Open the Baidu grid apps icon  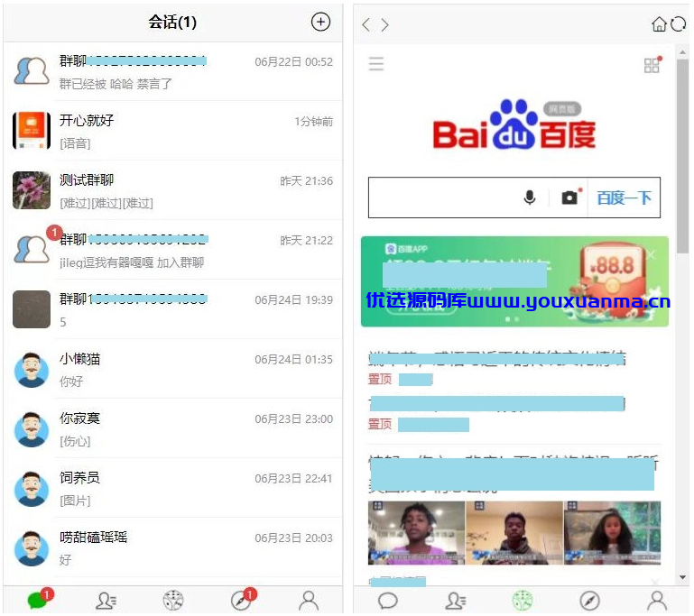pos(652,65)
